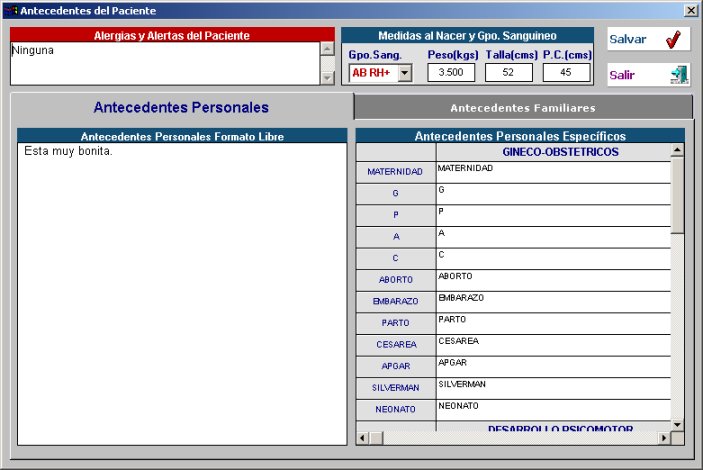Click the Salvar button label
This screenshot has width=703, height=470.
(x=627, y=39)
